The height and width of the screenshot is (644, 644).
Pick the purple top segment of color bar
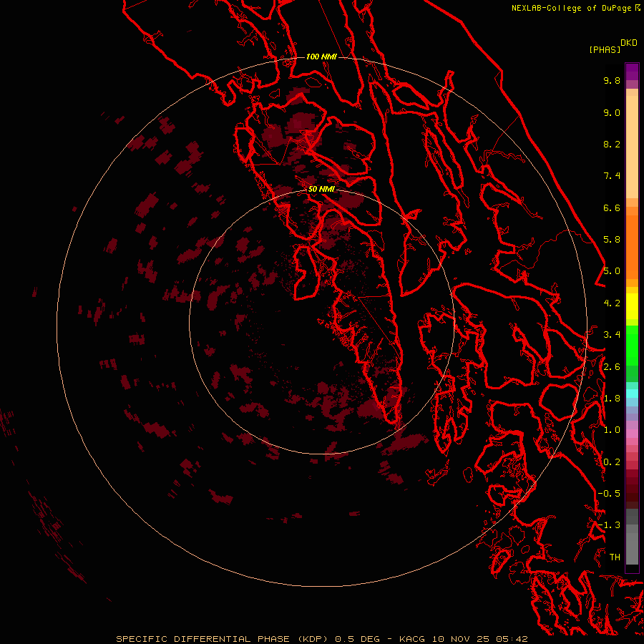click(632, 72)
